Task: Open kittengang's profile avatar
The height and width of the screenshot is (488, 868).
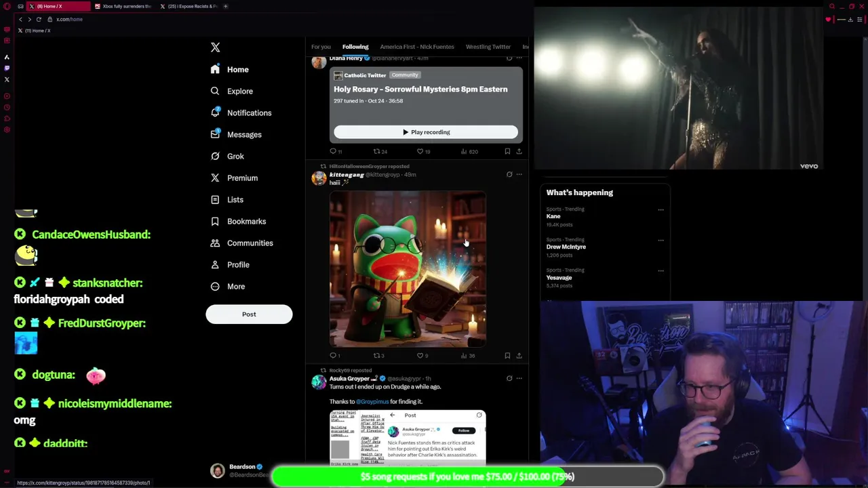Action: point(319,178)
